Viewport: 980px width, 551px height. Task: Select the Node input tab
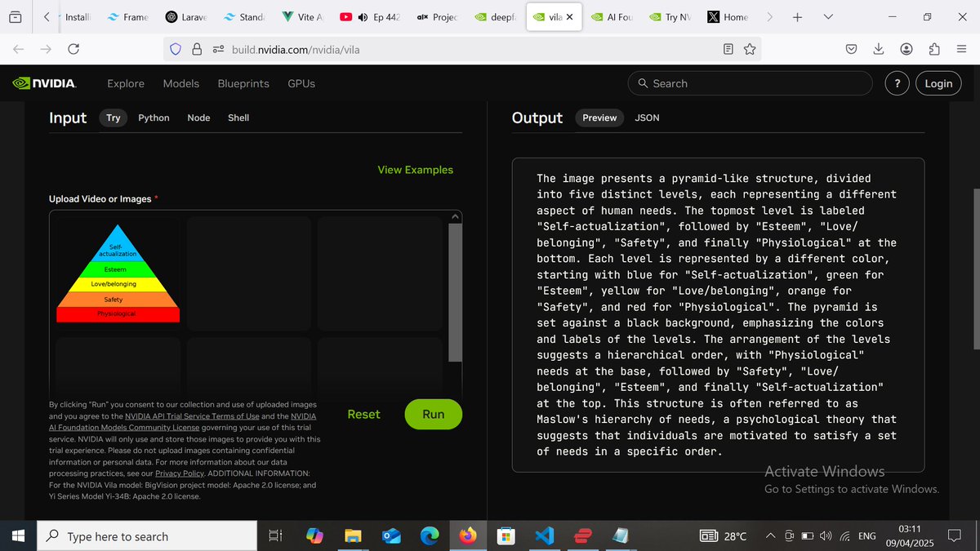198,118
